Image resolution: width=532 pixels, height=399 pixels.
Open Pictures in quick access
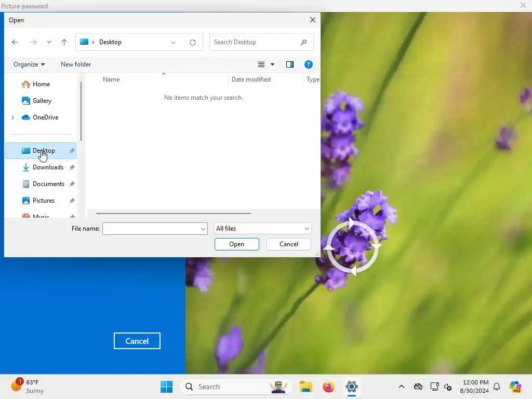click(x=44, y=201)
